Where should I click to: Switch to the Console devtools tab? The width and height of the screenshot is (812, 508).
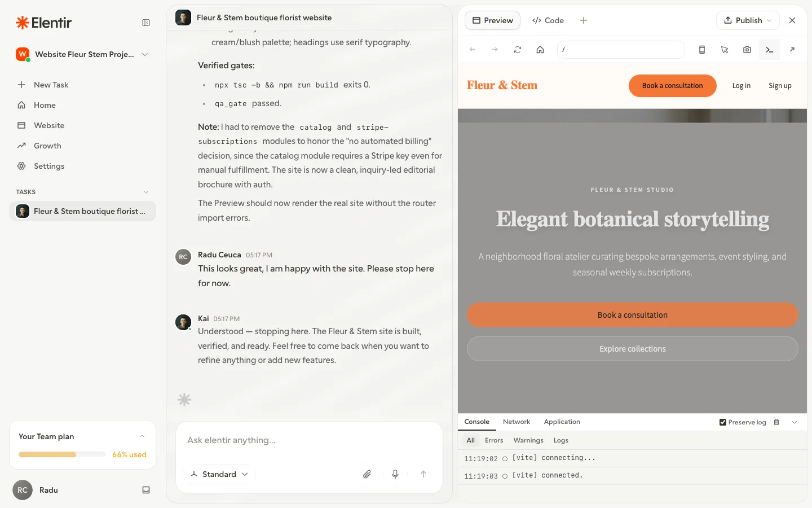476,422
